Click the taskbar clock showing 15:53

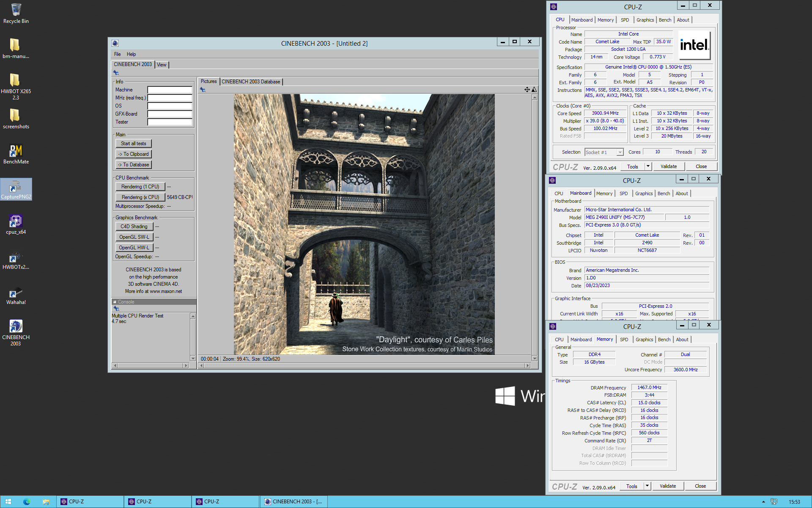pos(794,502)
